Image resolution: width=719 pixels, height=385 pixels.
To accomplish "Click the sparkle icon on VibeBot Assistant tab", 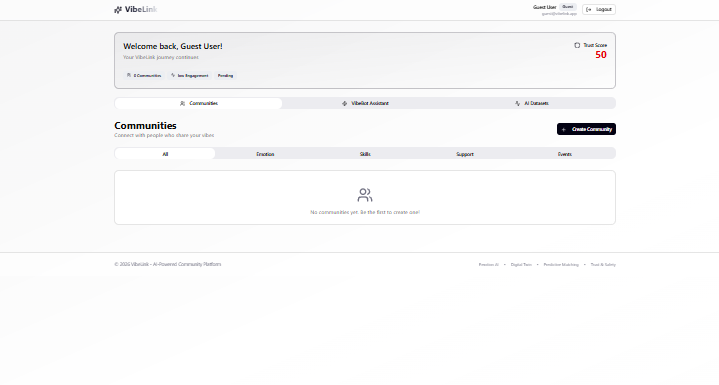I will [344, 104].
